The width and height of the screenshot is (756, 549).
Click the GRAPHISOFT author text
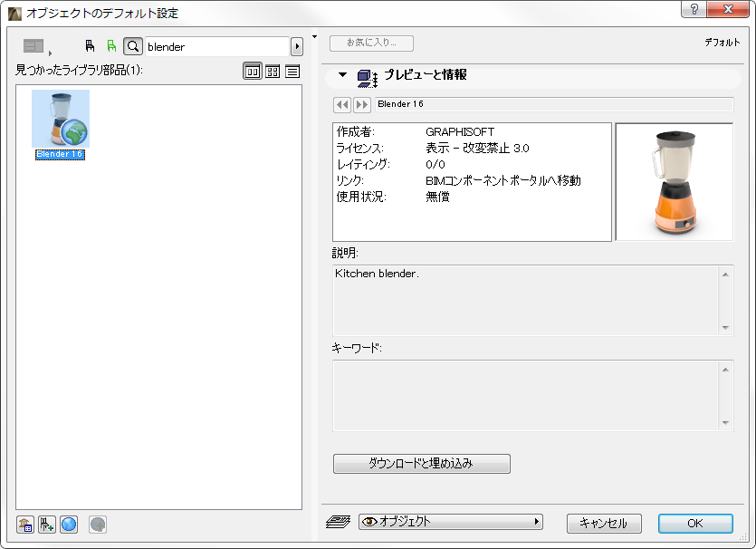coord(460,131)
